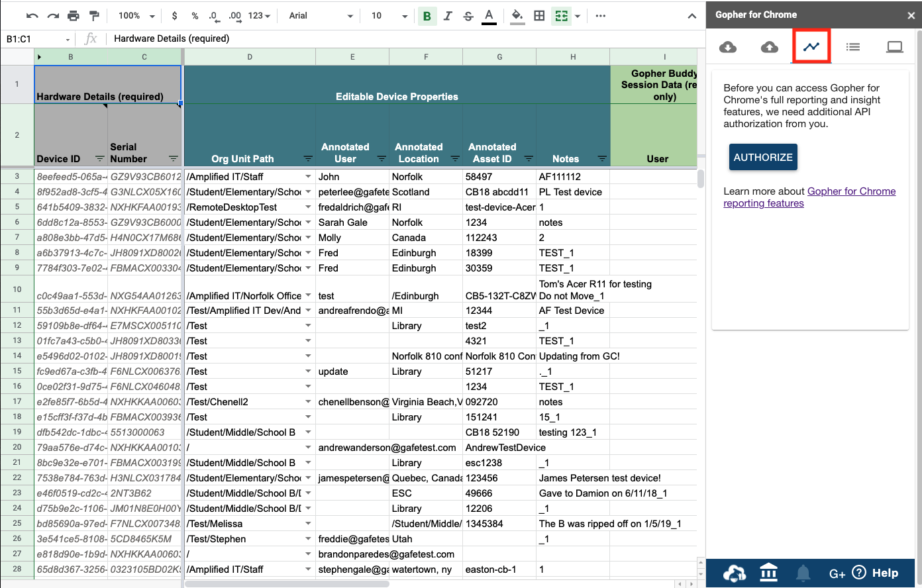Toggle italic formatting

coord(448,16)
